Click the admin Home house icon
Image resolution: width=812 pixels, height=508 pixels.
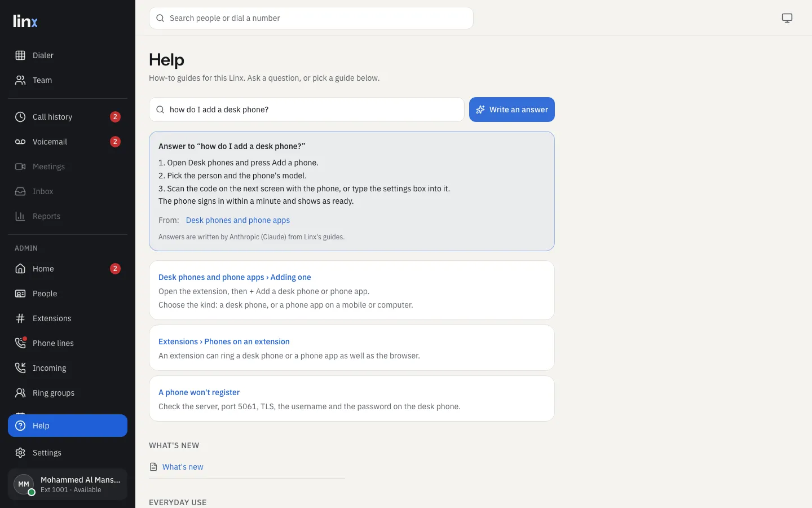[20, 269]
